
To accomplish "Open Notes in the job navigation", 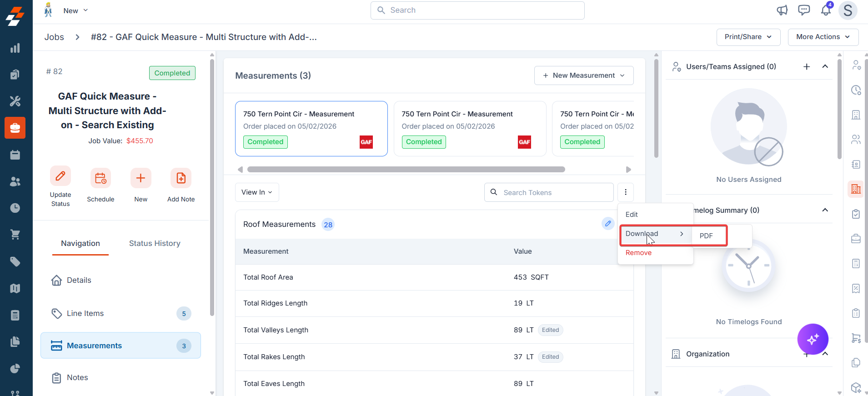I will [120, 378].
